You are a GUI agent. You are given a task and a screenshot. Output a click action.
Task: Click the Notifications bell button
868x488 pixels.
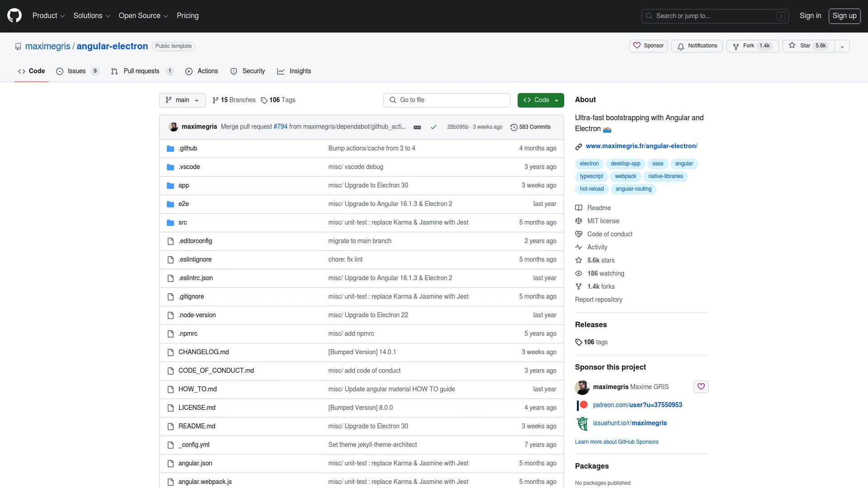click(x=697, y=46)
